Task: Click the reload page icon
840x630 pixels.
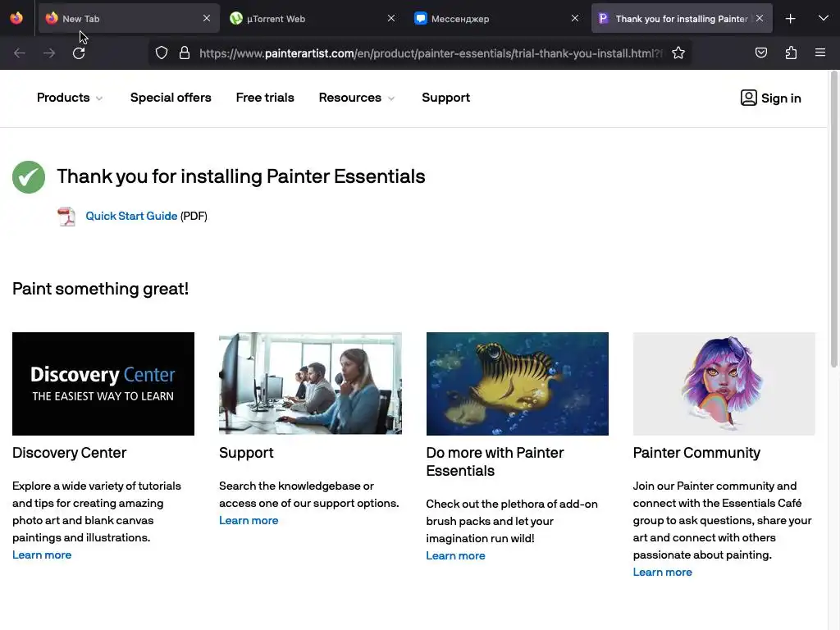Action: (x=79, y=53)
